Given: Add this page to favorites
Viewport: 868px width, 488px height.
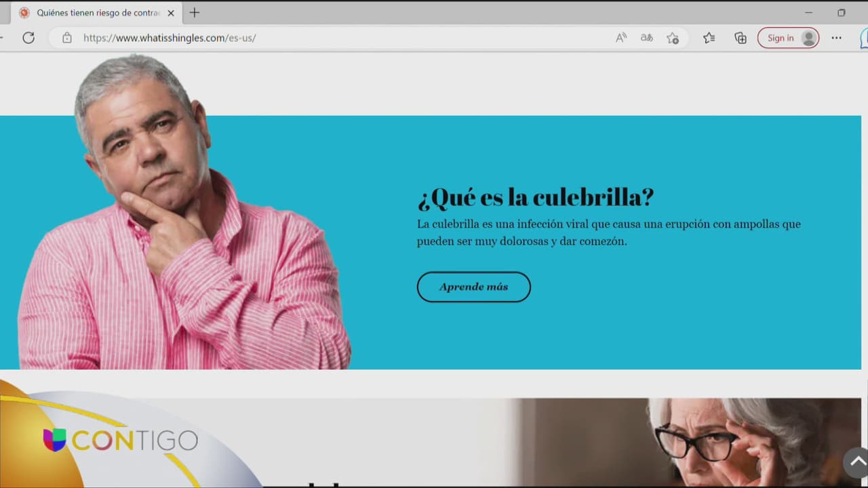Looking at the screenshot, I should [x=672, y=38].
